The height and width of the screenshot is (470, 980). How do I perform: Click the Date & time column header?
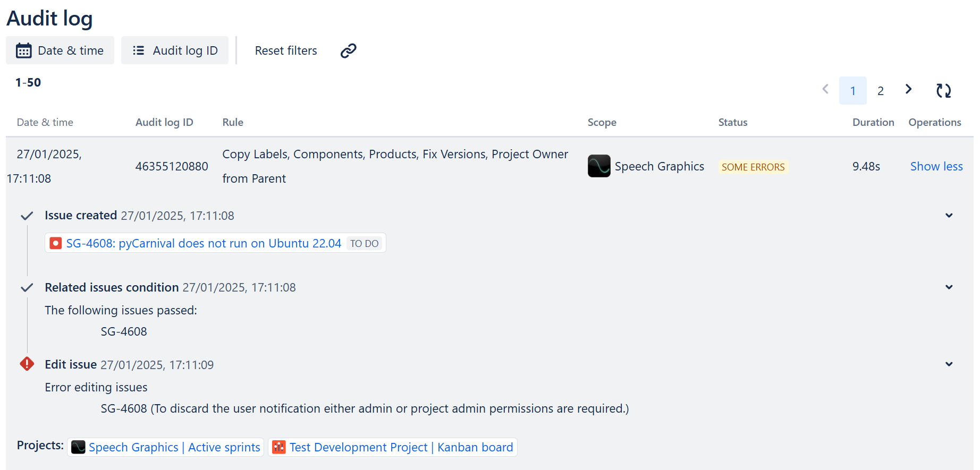pyautogui.click(x=45, y=122)
